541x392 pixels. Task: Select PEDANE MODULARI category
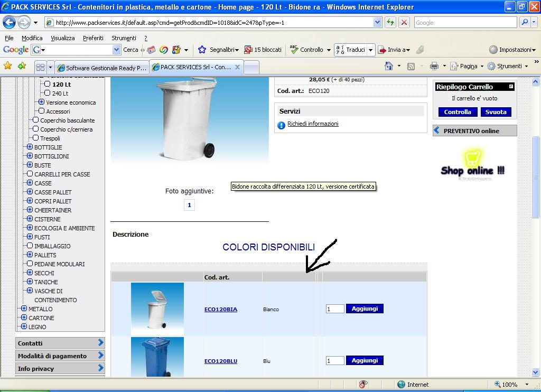(59, 264)
